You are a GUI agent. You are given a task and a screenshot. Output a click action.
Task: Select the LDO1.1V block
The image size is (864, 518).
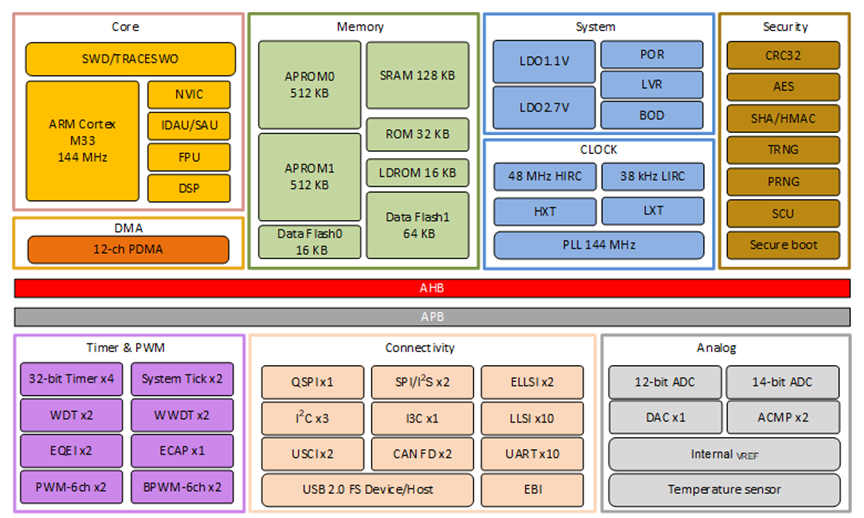point(543,62)
